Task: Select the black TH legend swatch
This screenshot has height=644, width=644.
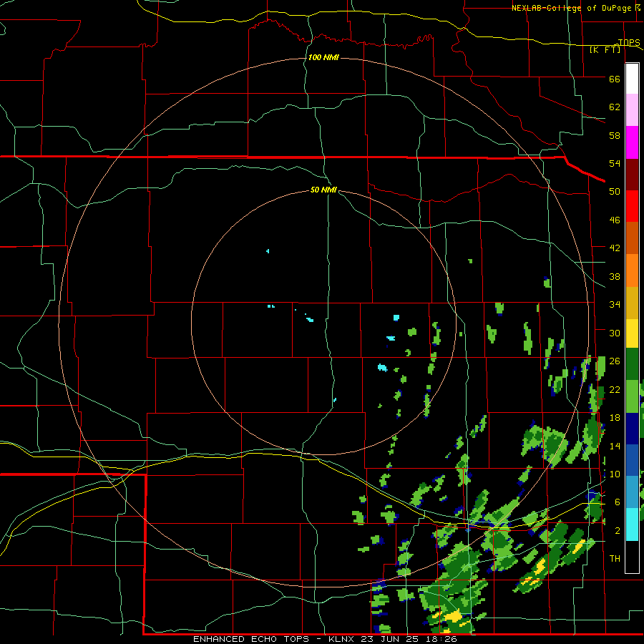Action: 632,557
